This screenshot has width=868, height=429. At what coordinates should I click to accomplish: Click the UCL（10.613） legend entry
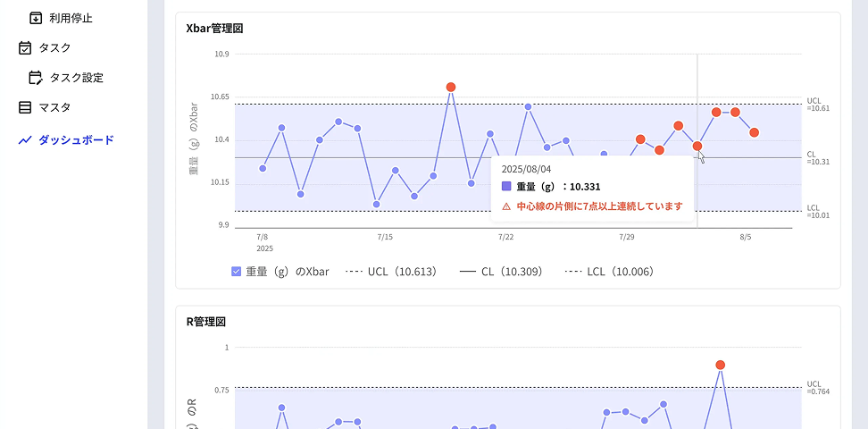[391, 272]
